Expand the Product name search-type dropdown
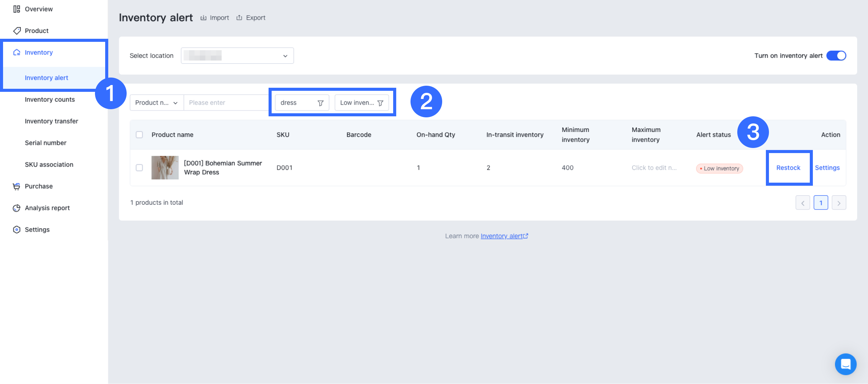 tap(157, 103)
